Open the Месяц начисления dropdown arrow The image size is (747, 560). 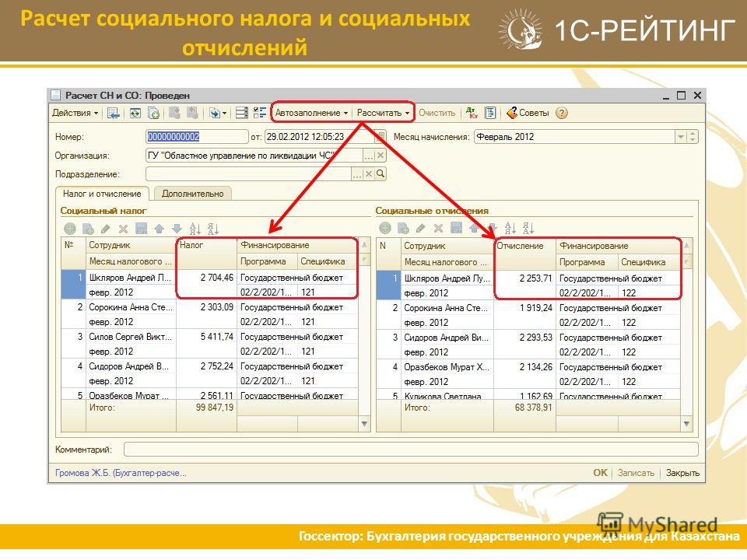point(681,137)
